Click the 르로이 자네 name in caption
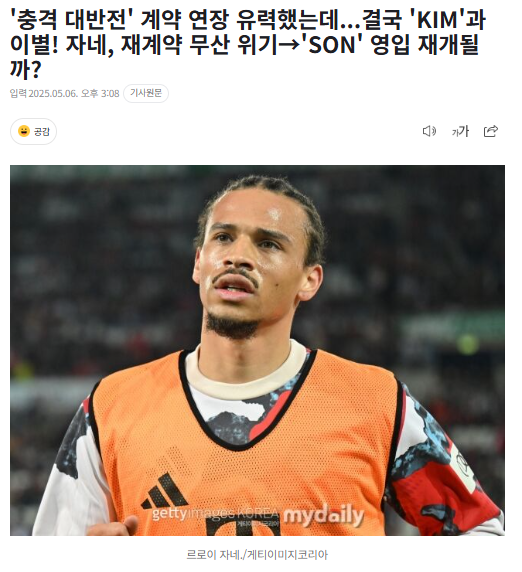Image resolution: width=522 pixels, height=572 pixels. pos(214,555)
